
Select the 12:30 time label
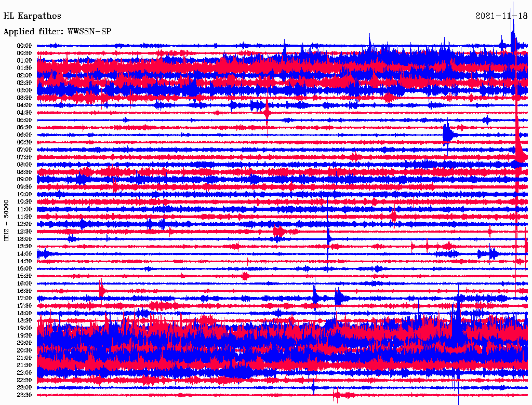(x=24, y=232)
